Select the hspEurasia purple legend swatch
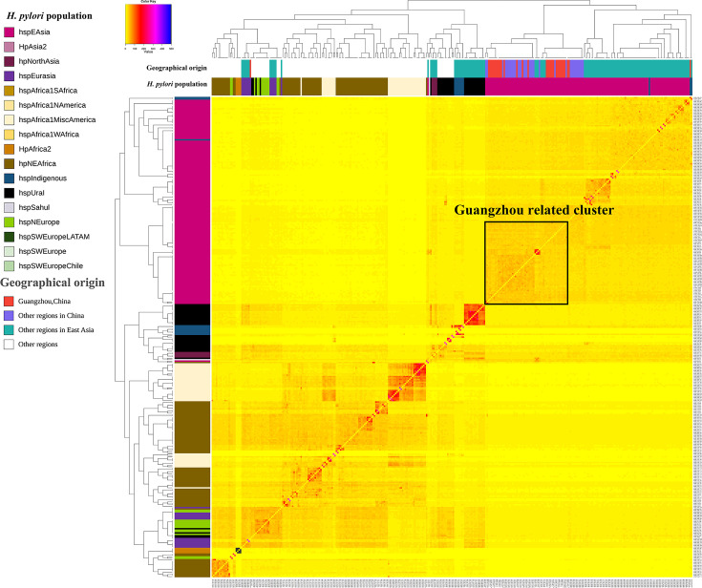This screenshot has height=588, width=702. click(9, 76)
